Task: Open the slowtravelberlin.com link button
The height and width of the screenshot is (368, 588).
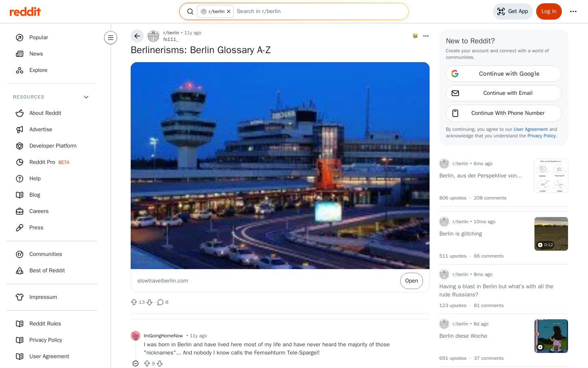Action: 411,281
